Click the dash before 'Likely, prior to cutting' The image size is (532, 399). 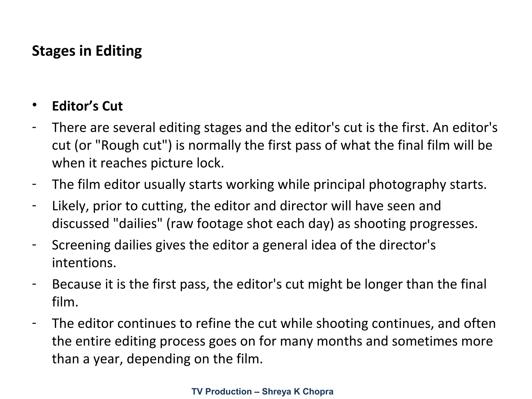(x=34, y=205)
